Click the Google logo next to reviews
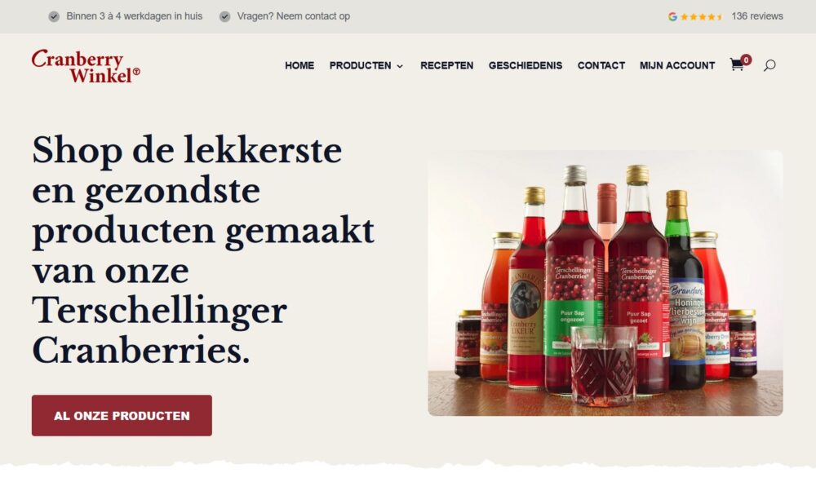816x504 pixels. pyautogui.click(x=672, y=16)
